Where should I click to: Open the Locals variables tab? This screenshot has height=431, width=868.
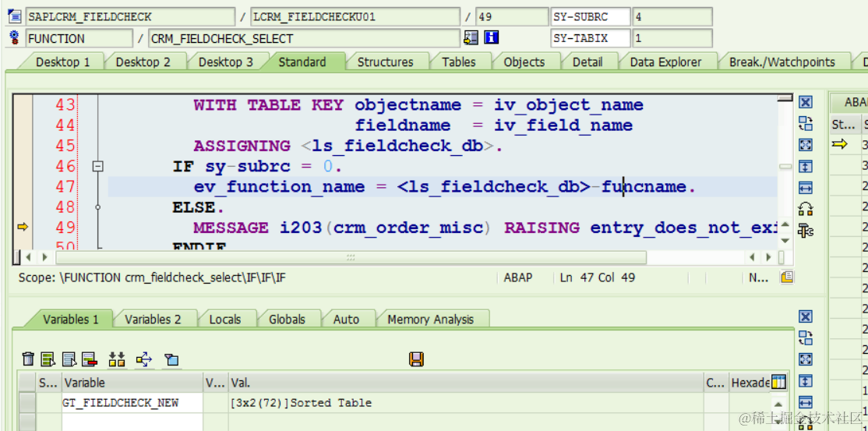pyautogui.click(x=225, y=319)
